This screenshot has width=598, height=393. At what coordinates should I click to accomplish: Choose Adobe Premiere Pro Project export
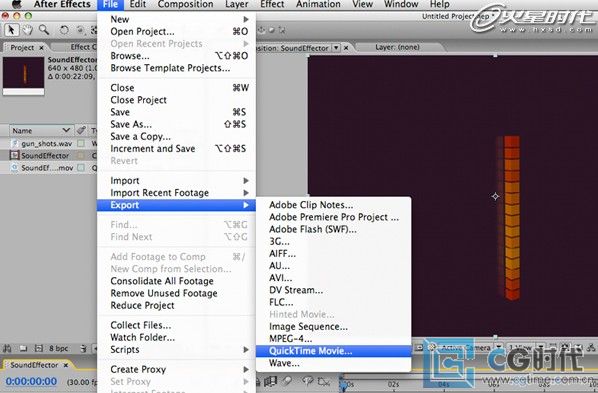pos(334,217)
